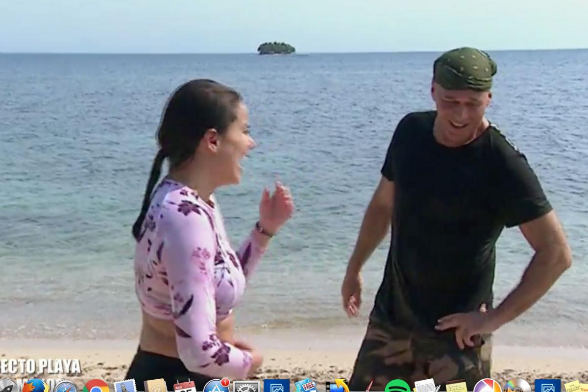Open the Calendar app in dock
This screenshot has height=392, width=588.
pyautogui.click(x=185, y=387)
